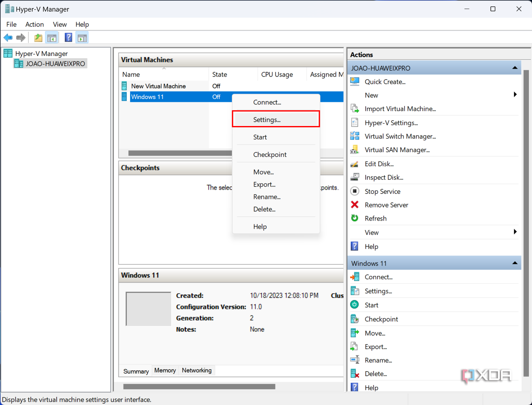Open Virtual SAN Manager

tap(397, 150)
